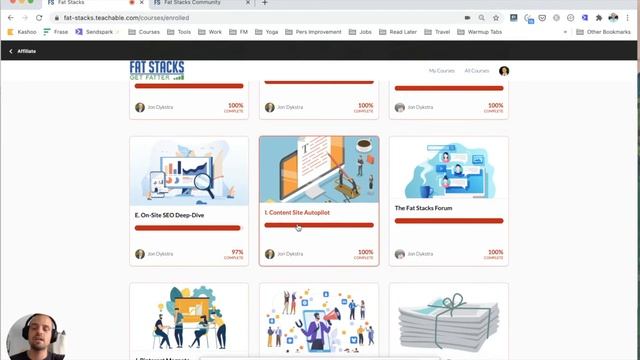Click 100% complete on Content Site Autopilot card
640x360 pixels.
coord(364,254)
